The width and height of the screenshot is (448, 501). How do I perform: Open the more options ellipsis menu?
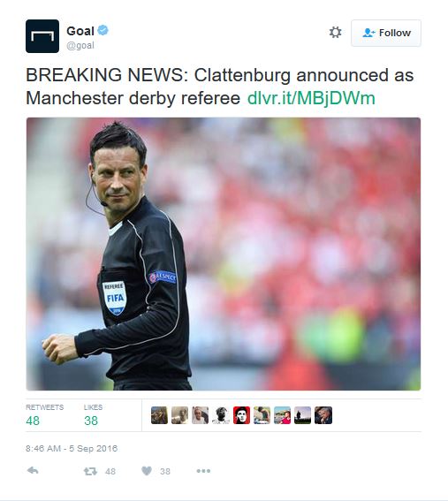[203, 471]
